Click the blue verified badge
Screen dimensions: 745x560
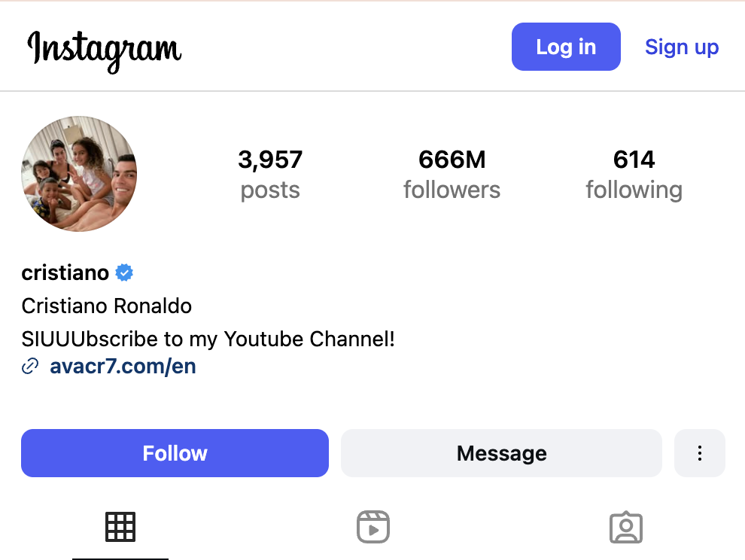tap(124, 273)
